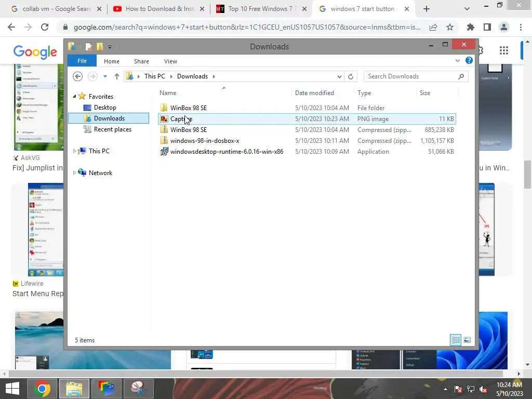The image size is (532, 399).
Task: Select Network tree item
Action: [x=100, y=172]
